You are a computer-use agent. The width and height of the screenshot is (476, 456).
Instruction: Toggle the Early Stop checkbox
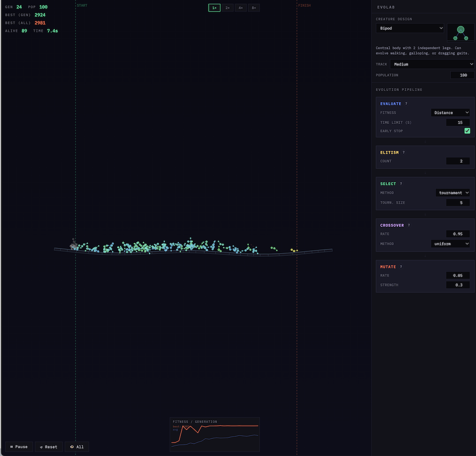point(467,130)
